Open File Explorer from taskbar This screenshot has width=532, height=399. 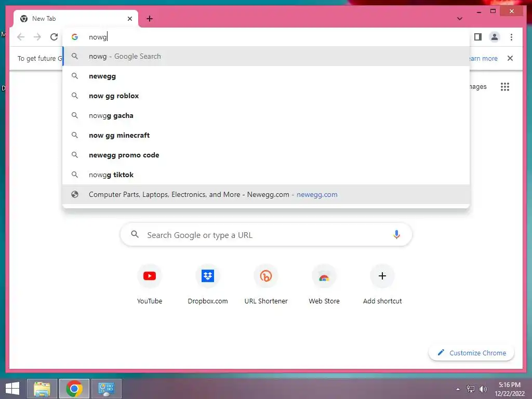pyautogui.click(x=42, y=389)
